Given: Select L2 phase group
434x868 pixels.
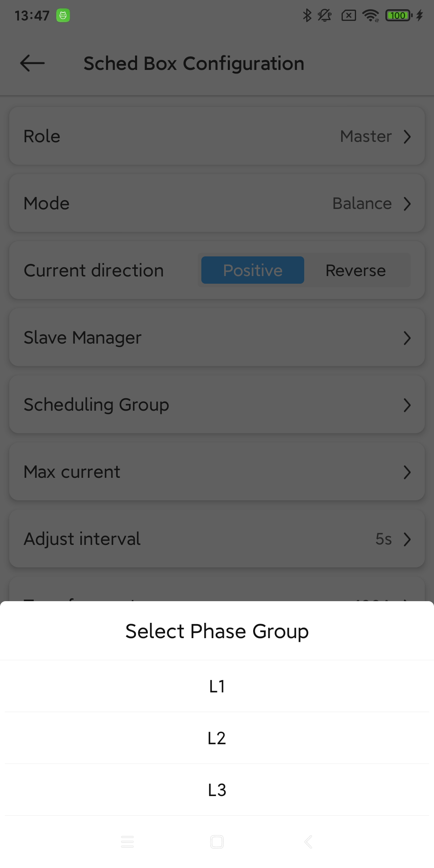Looking at the screenshot, I should point(217,738).
